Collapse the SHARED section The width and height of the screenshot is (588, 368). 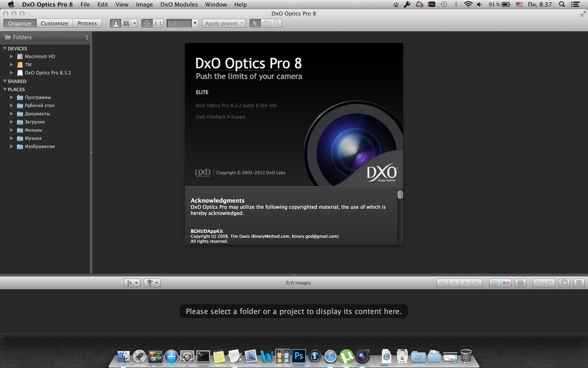point(5,81)
